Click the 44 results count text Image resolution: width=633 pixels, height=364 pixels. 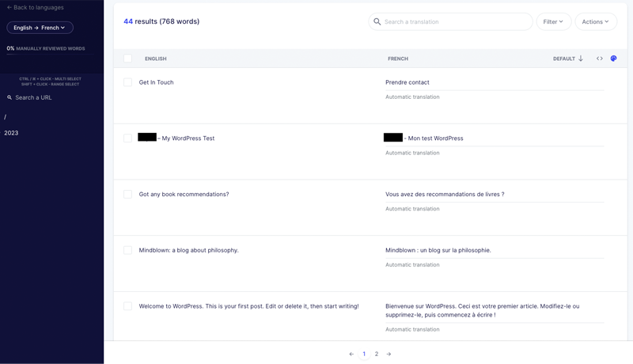tap(161, 21)
